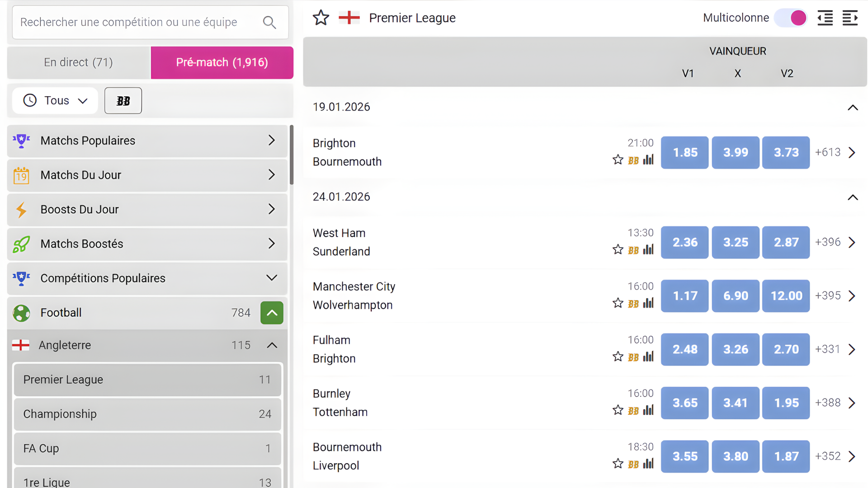
Task: Collapse the Football sports section
Action: [272, 313]
